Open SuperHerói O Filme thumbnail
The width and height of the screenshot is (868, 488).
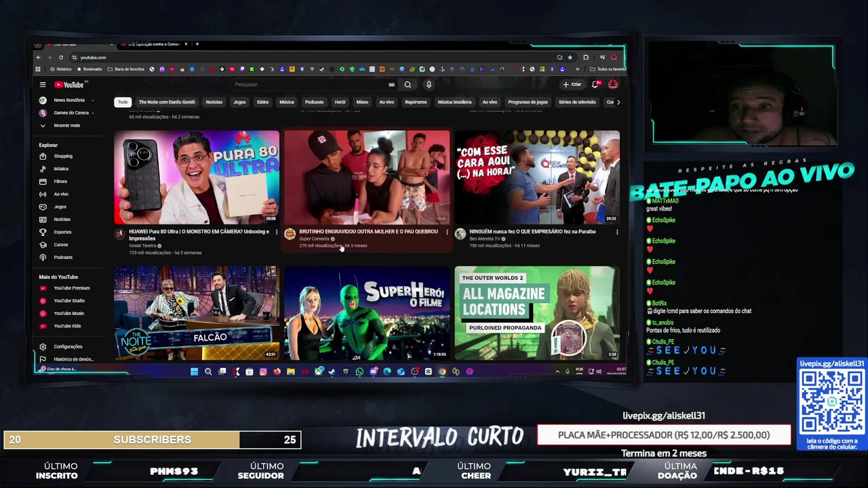(x=367, y=313)
